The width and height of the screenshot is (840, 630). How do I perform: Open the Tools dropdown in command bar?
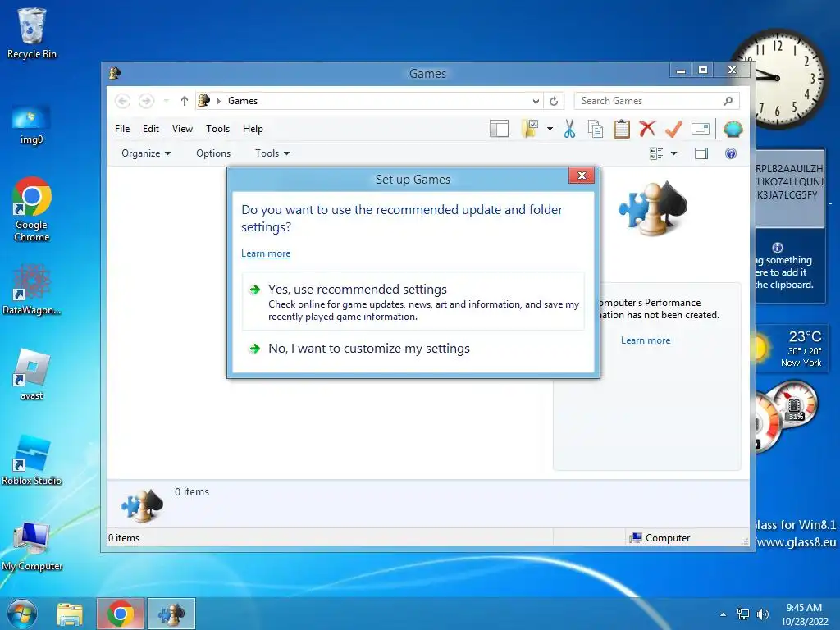tap(272, 153)
